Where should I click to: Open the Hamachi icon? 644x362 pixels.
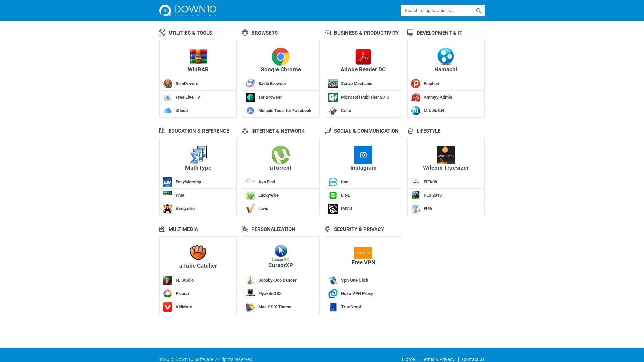pos(446,56)
